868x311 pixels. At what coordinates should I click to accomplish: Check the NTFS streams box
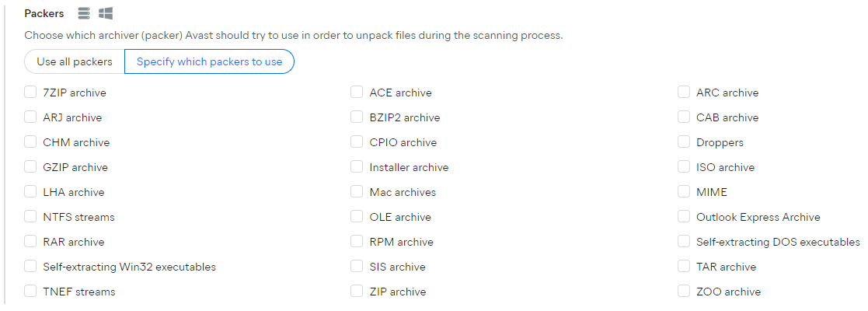(30, 216)
